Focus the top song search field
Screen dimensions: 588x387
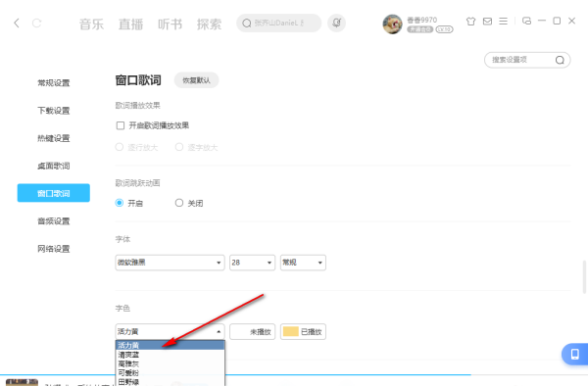pos(278,23)
